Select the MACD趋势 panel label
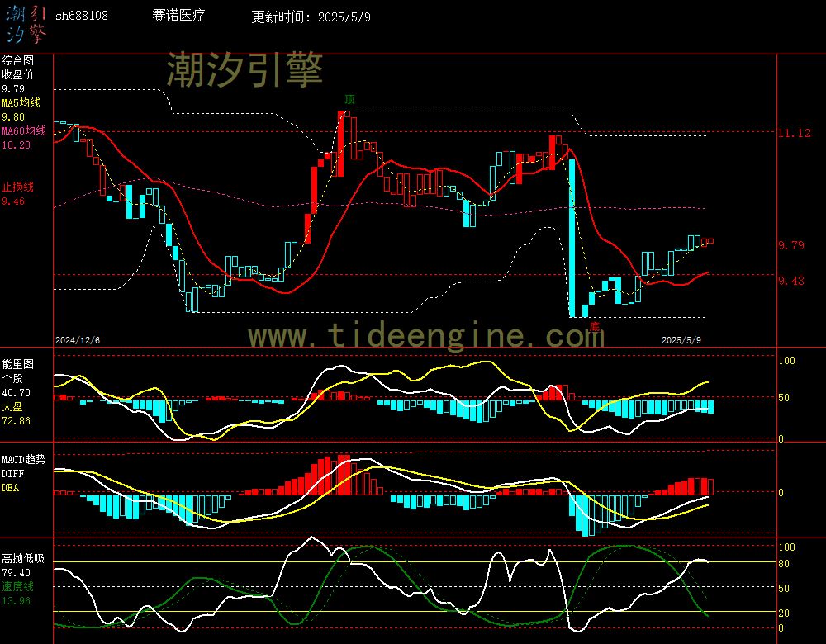Image resolution: width=826 pixels, height=644 pixels. [x=24, y=459]
